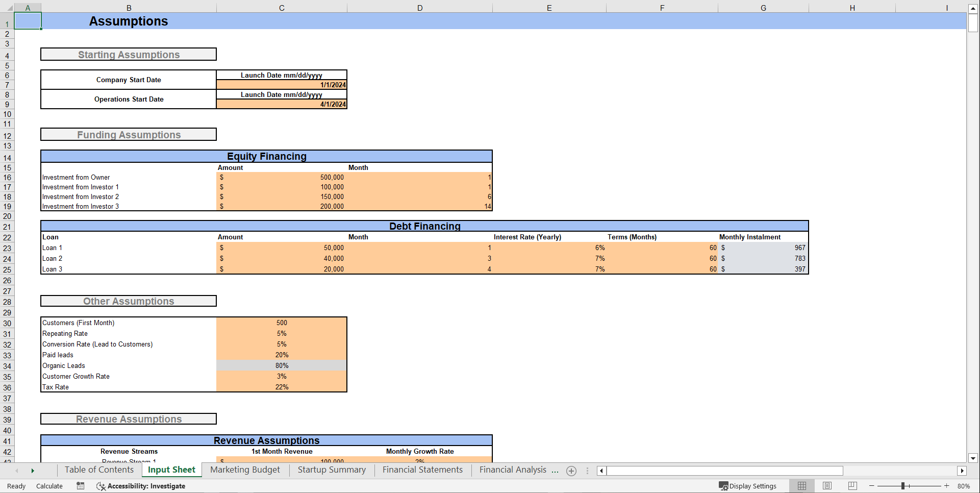The height and width of the screenshot is (493, 980).
Task: Zoom out using the minus icon
Action: click(x=870, y=486)
